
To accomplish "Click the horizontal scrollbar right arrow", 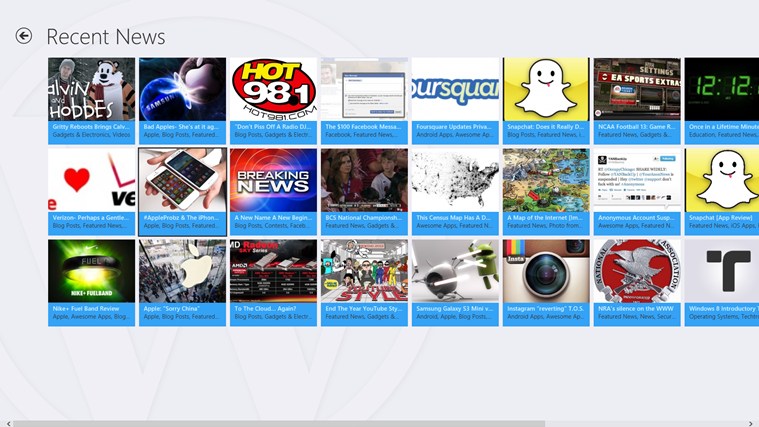I will pyautogui.click(x=751, y=423).
